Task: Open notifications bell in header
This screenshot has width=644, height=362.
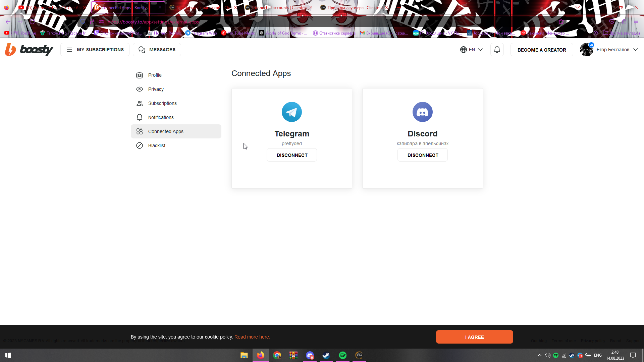Action: pyautogui.click(x=497, y=50)
